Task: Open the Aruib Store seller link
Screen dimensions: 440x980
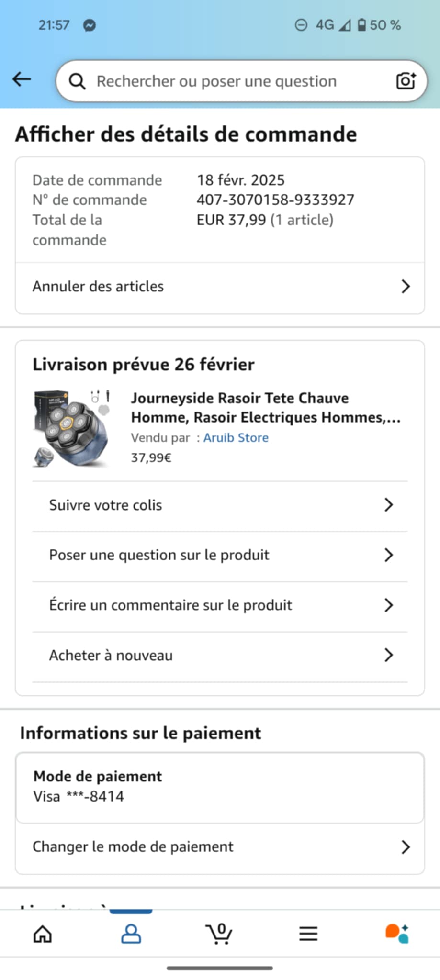Action: [x=236, y=438]
